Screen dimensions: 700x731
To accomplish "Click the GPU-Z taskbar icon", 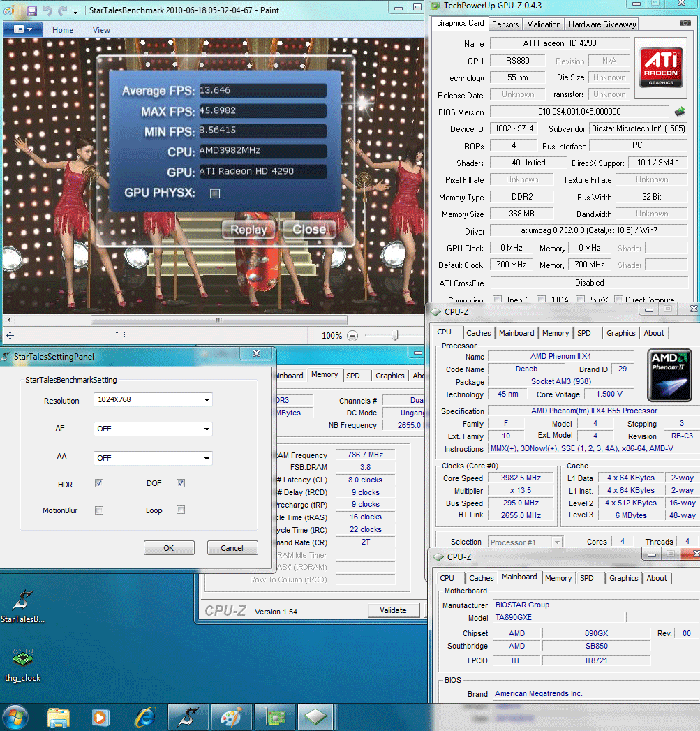I will pos(275,717).
